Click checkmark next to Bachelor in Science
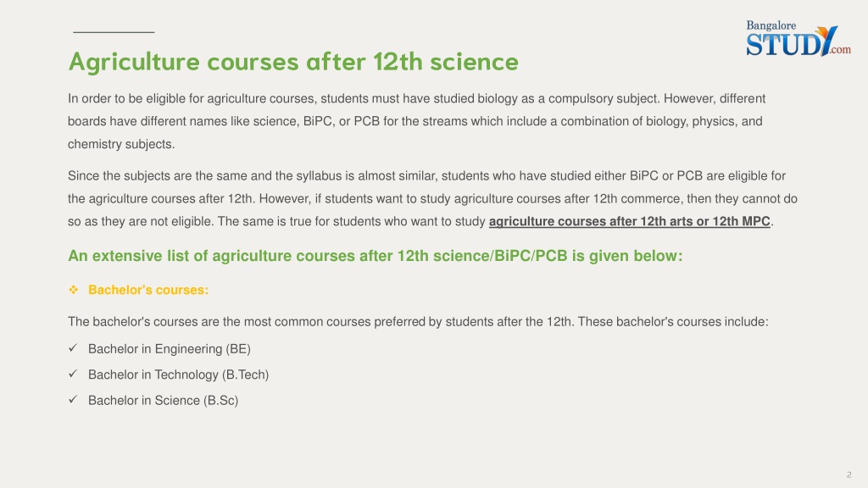The width and height of the screenshot is (868, 488). pos(73,400)
